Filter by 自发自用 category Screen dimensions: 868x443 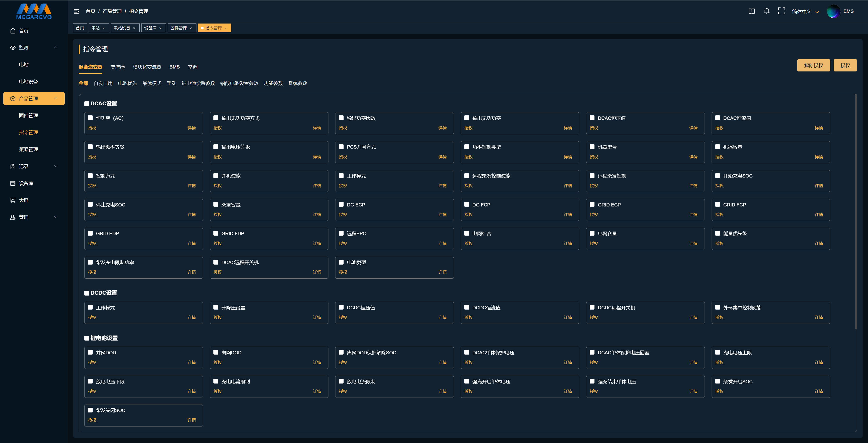[103, 83]
